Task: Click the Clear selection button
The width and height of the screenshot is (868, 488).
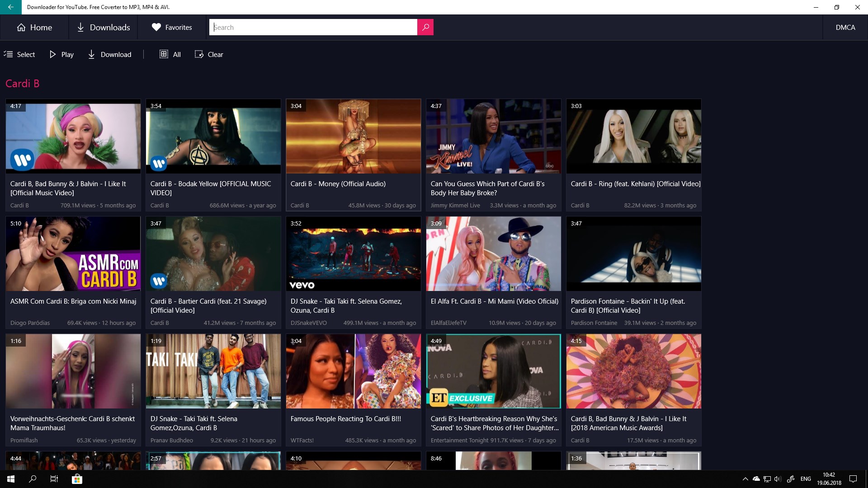Action: pos(209,54)
